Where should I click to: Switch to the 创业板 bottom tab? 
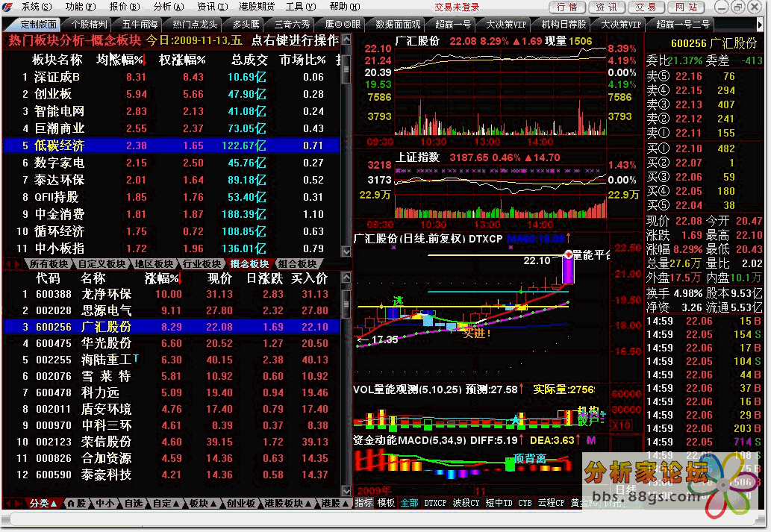[241, 504]
